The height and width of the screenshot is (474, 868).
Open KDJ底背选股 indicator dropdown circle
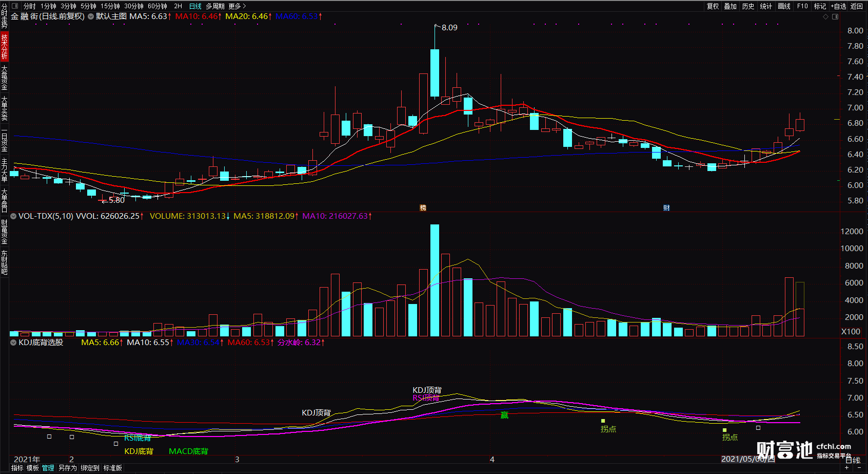tap(13, 343)
